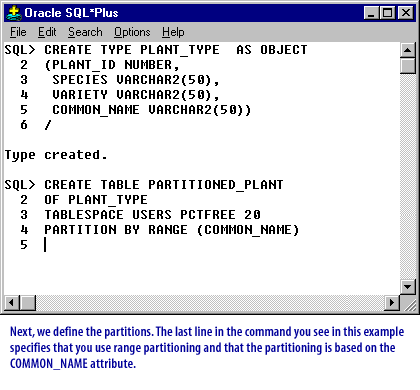Click the 'COMMON_NAME VARCHAR2(50))' line
The image size is (420, 390).
click(152, 110)
